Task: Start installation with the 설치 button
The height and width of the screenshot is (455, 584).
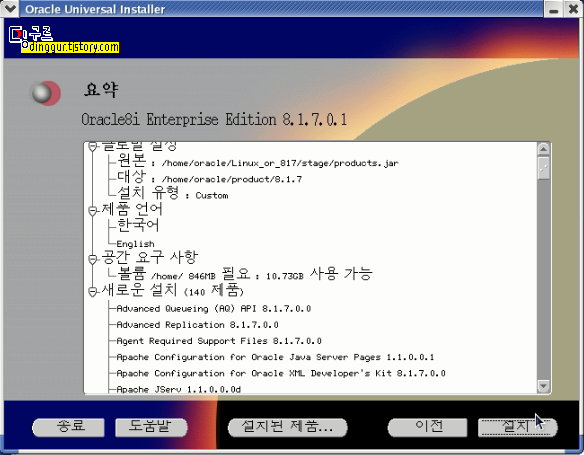Action: point(518,427)
